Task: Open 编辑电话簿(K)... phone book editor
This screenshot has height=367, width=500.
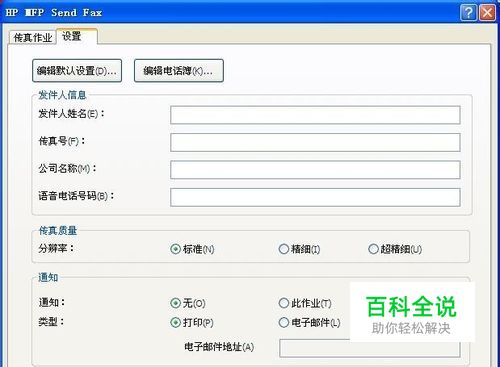Action: tap(179, 70)
